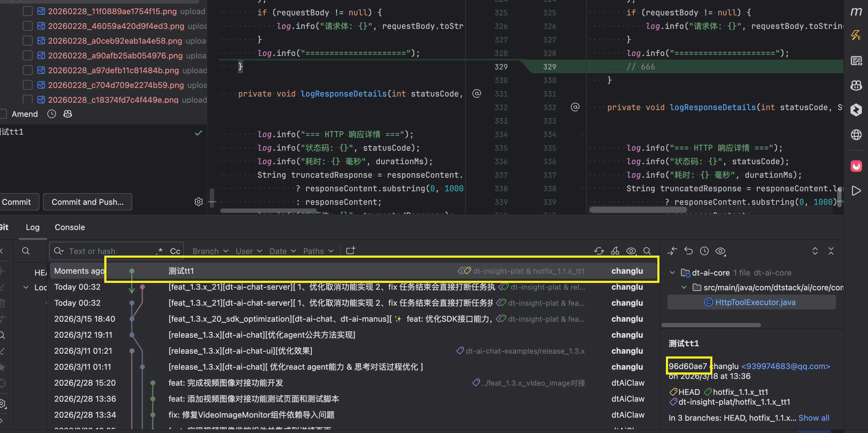
Task: Show history clock icon in details toolbar
Action: tap(704, 251)
